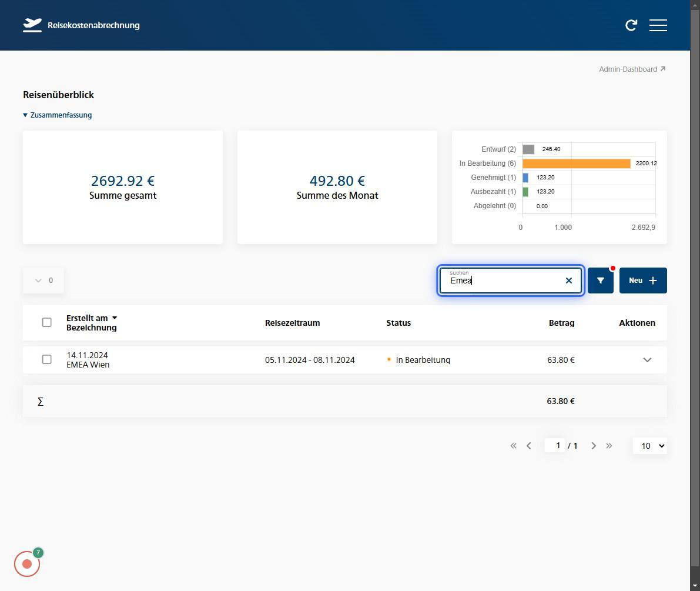Screen dimensions: 700x591
Task: Toggle the select-all checkbox in table header
Action: point(47,322)
